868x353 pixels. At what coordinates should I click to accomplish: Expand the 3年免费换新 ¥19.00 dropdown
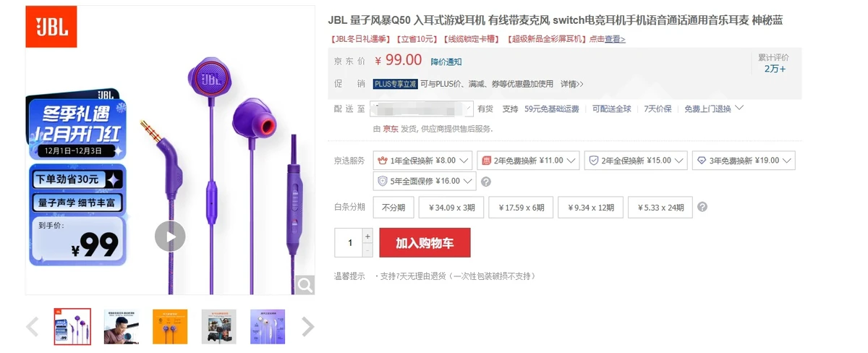(743, 161)
